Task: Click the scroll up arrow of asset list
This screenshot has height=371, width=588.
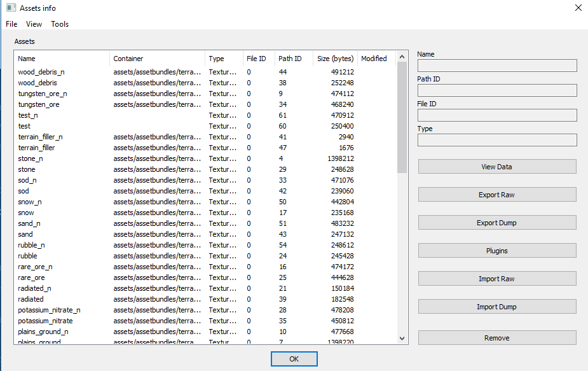Action: 402,57
